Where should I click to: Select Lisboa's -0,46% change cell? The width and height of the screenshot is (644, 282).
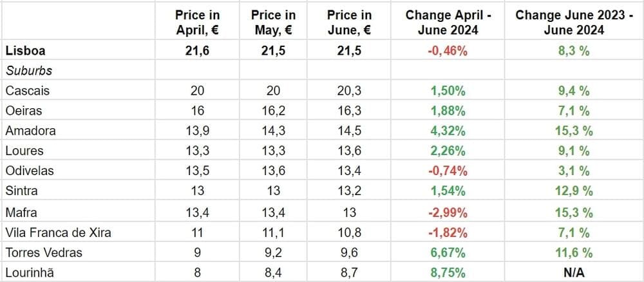448,50
